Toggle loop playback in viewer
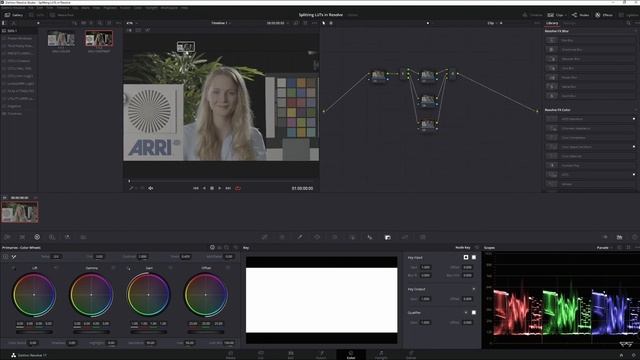This screenshot has height=360, width=640. tap(238, 188)
